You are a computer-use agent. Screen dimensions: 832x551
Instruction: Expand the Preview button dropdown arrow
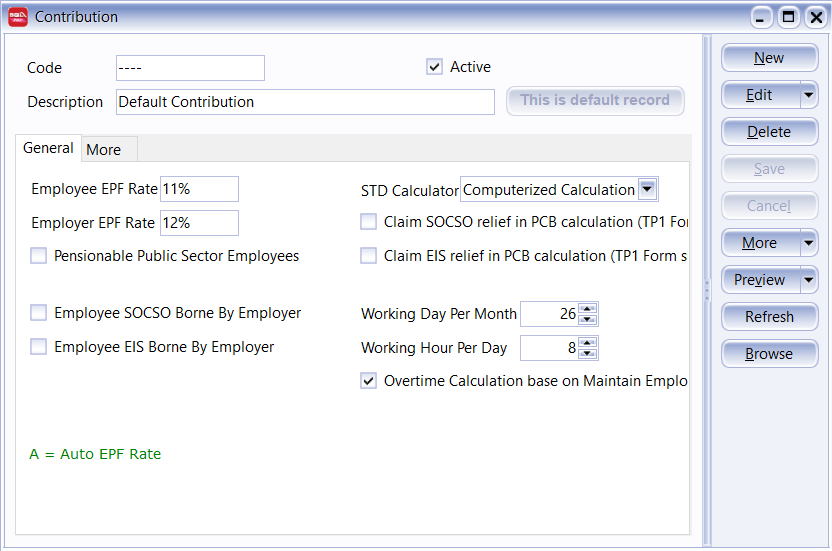(808, 280)
